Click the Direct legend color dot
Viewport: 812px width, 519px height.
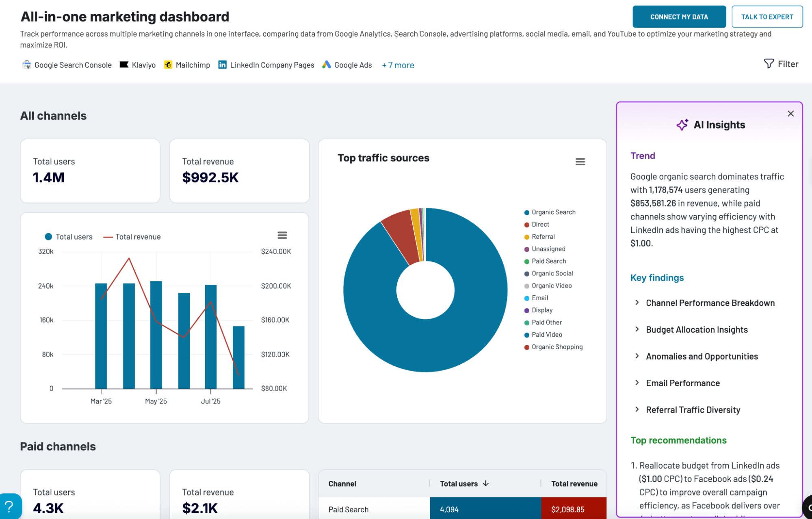pos(526,224)
